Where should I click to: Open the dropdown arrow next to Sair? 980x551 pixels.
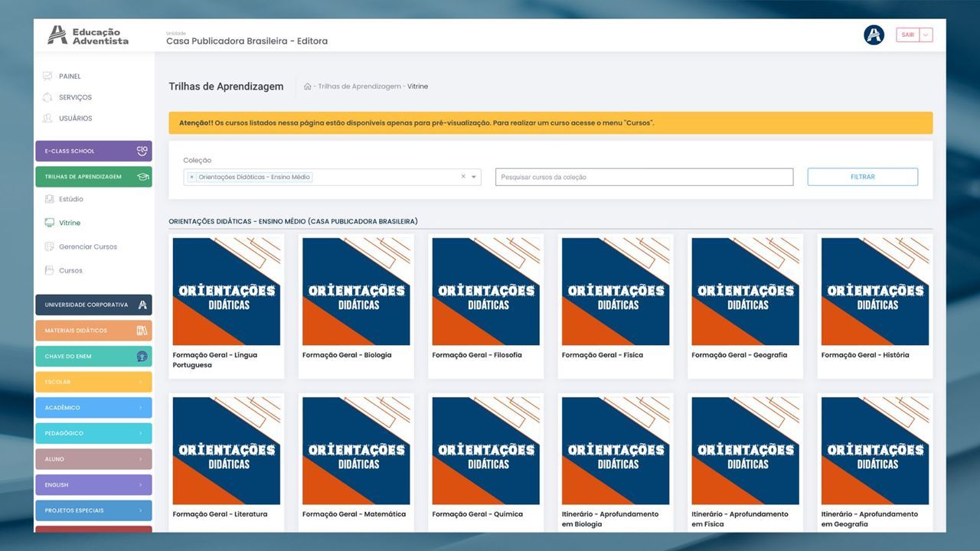point(926,35)
